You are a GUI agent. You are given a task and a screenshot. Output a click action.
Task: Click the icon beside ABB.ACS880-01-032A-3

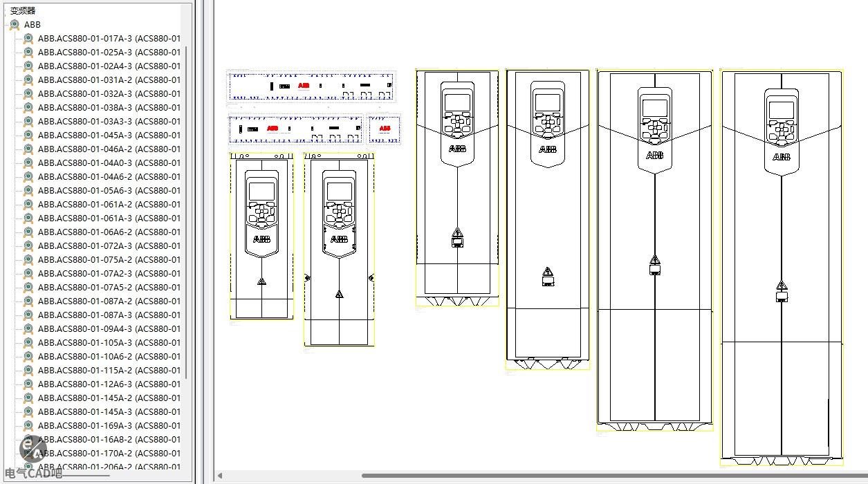pyautogui.click(x=28, y=93)
